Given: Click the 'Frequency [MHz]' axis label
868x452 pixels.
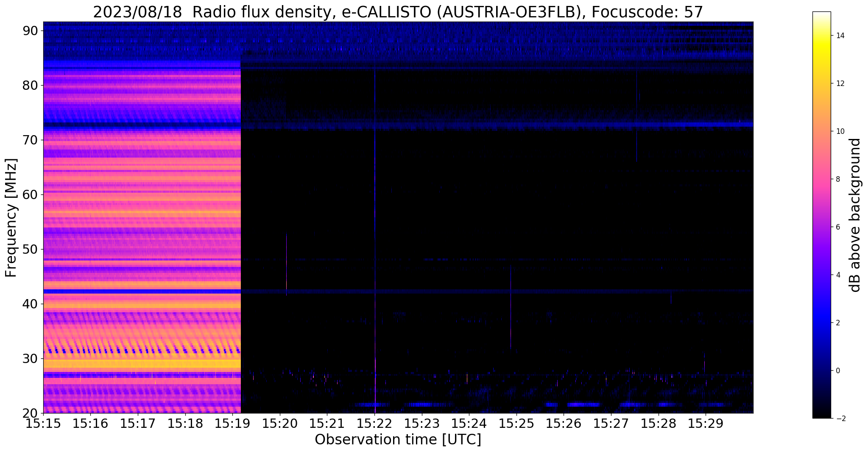Looking at the screenshot, I should point(11,218).
